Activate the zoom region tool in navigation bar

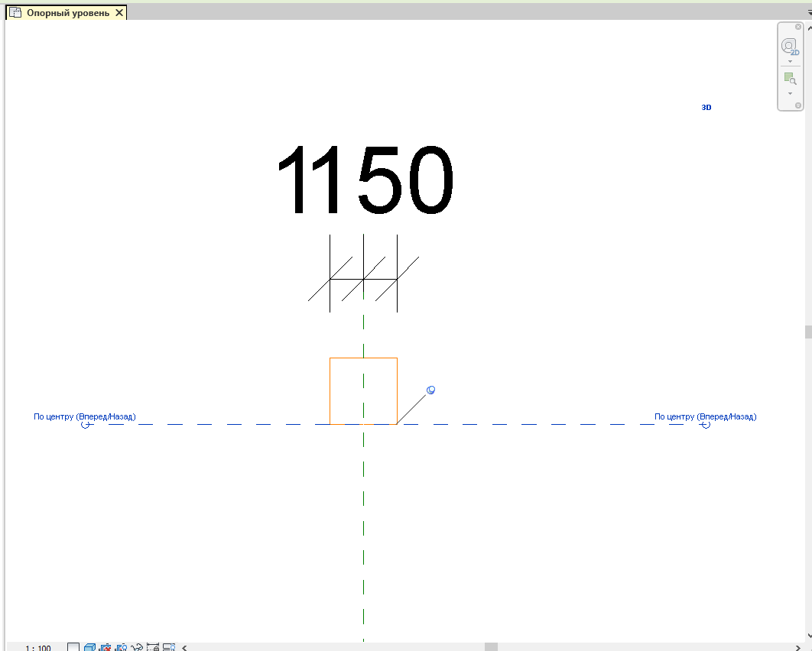click(x=790, y=79)
